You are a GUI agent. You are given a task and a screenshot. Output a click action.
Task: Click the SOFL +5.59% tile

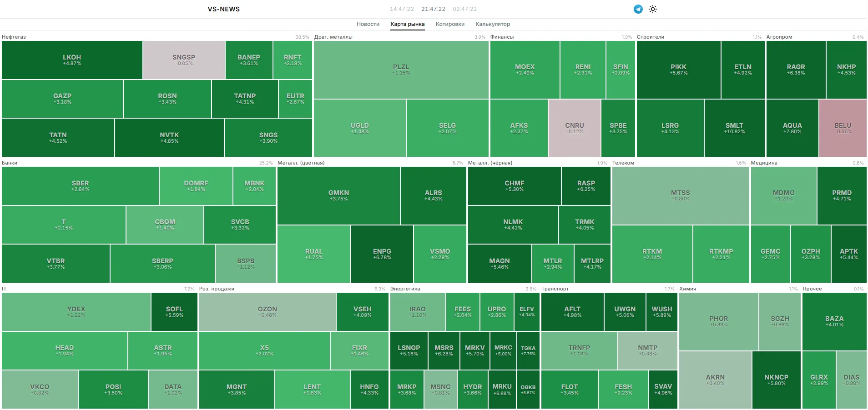coord(174,312)
